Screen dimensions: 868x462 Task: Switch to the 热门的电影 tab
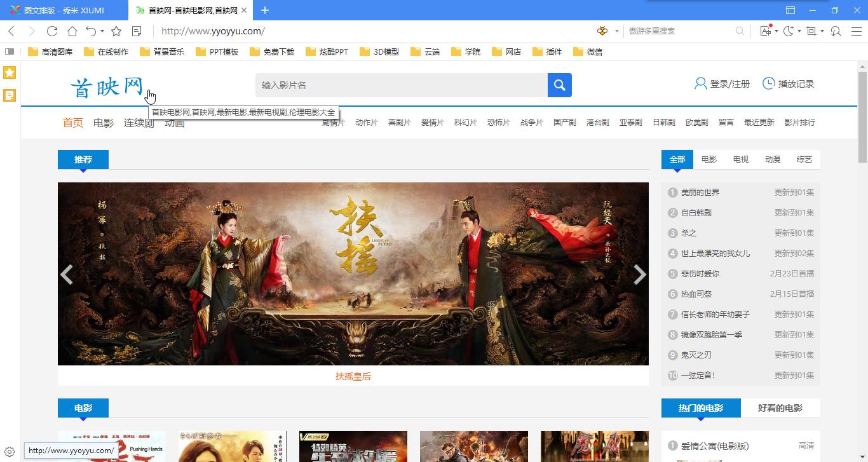pos(701,408)
